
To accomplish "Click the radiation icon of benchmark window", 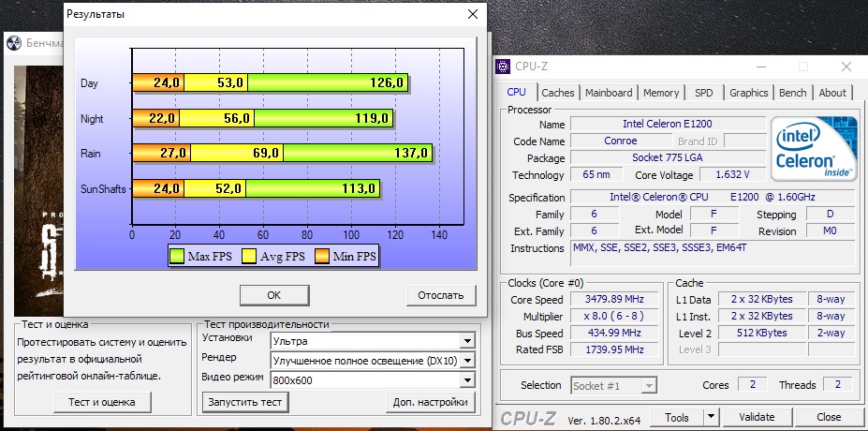I will 16,43.
